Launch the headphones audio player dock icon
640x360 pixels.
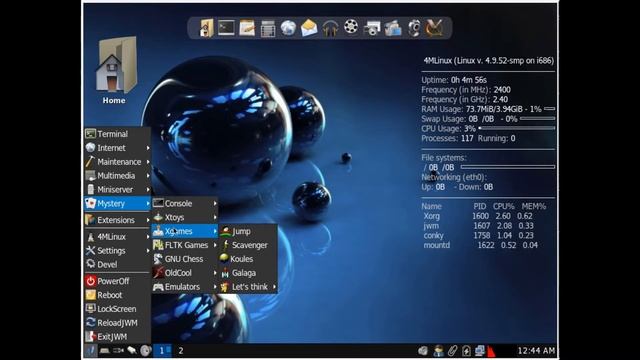[x=330, y=28]
